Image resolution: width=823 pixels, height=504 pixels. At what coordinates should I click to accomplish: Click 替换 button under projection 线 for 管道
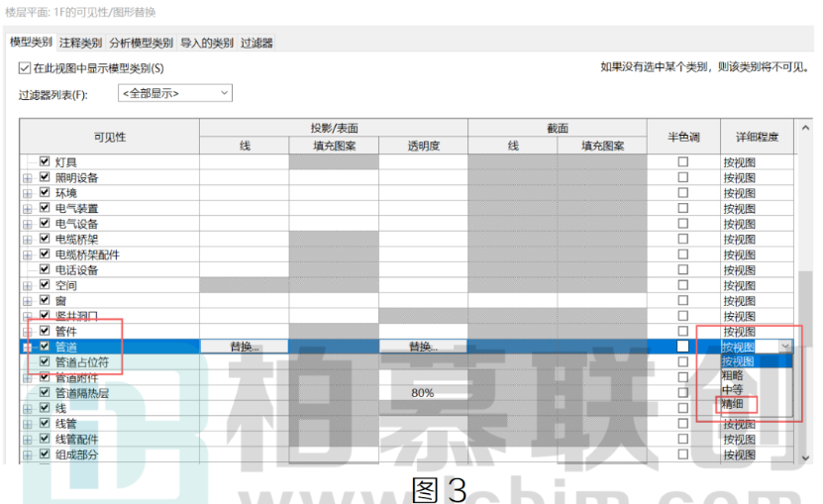coord(245,347)
